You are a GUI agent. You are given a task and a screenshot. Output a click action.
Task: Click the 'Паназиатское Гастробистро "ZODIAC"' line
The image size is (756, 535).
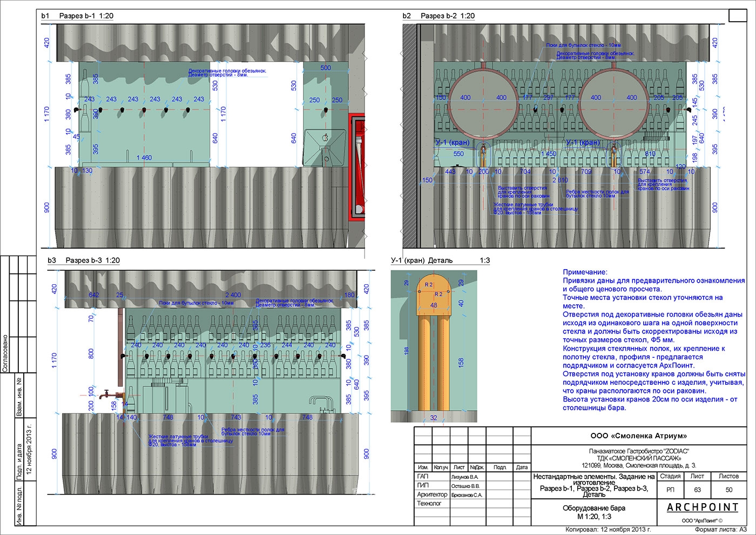pyautogui.click(x=639, y=452)
